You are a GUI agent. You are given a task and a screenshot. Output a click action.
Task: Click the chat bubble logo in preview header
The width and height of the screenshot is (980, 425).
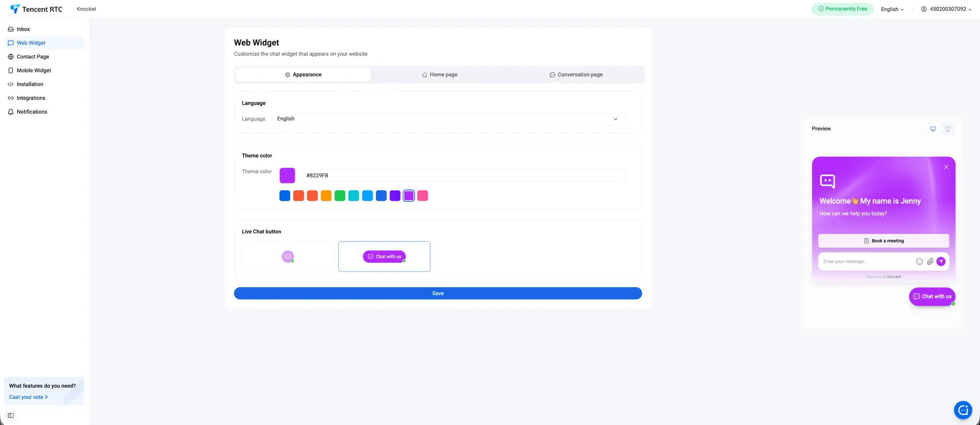[827, 181]
